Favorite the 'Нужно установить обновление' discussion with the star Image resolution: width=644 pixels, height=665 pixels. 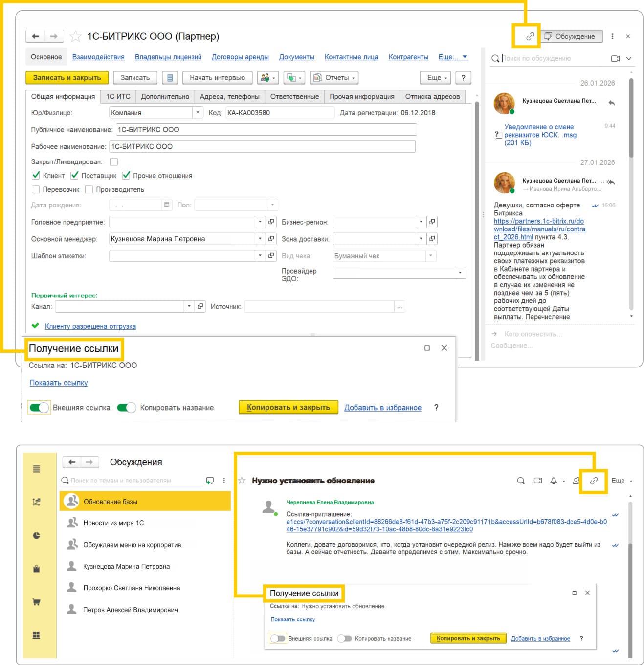242,481
